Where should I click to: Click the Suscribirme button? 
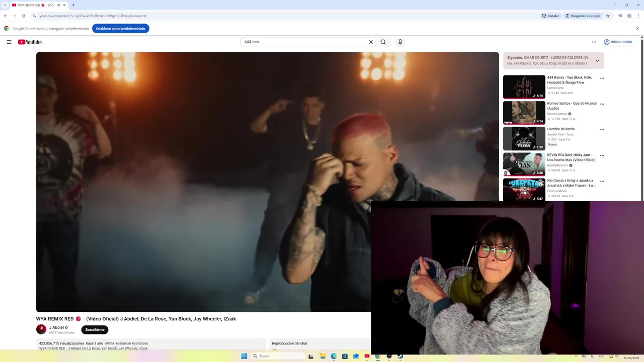coord(95,330)
